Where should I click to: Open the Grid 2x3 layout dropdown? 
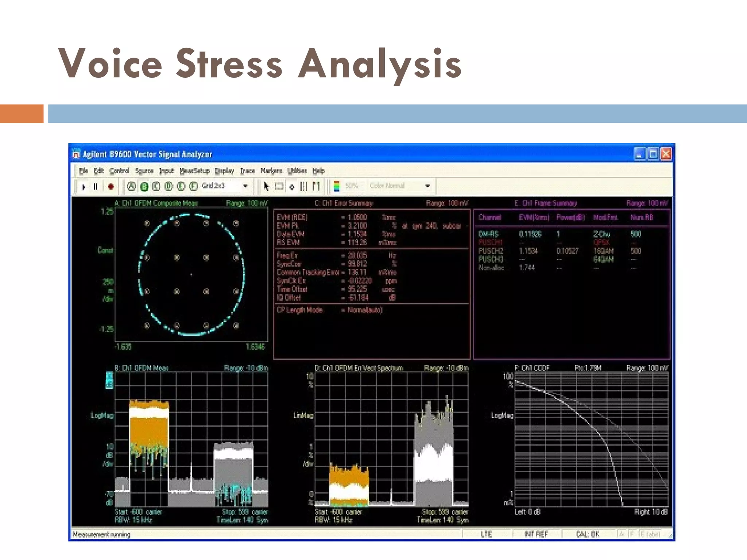click(x=245, y=186)
